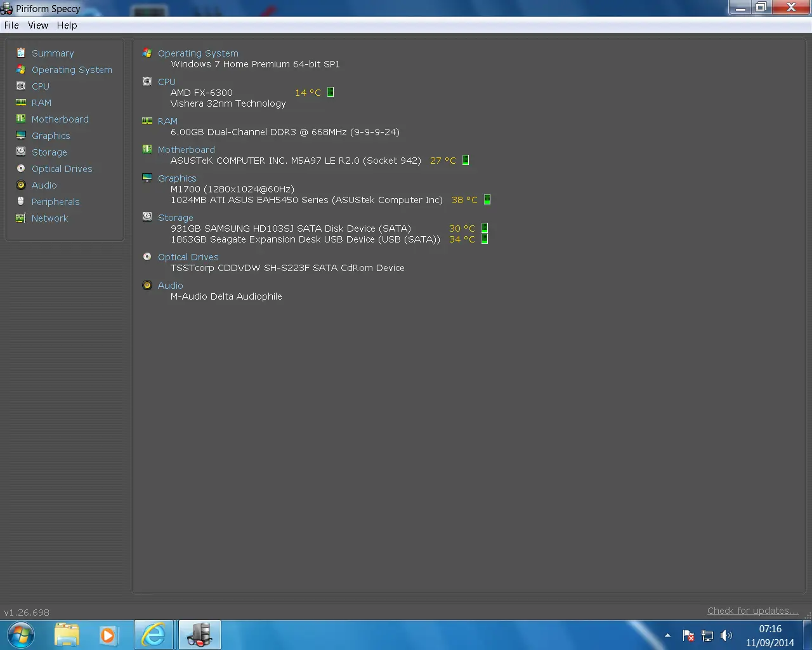Click the CPU icon in summary pane
This screenshot has height=650, width=812.
pyautogui.click(x=147, y=81)
